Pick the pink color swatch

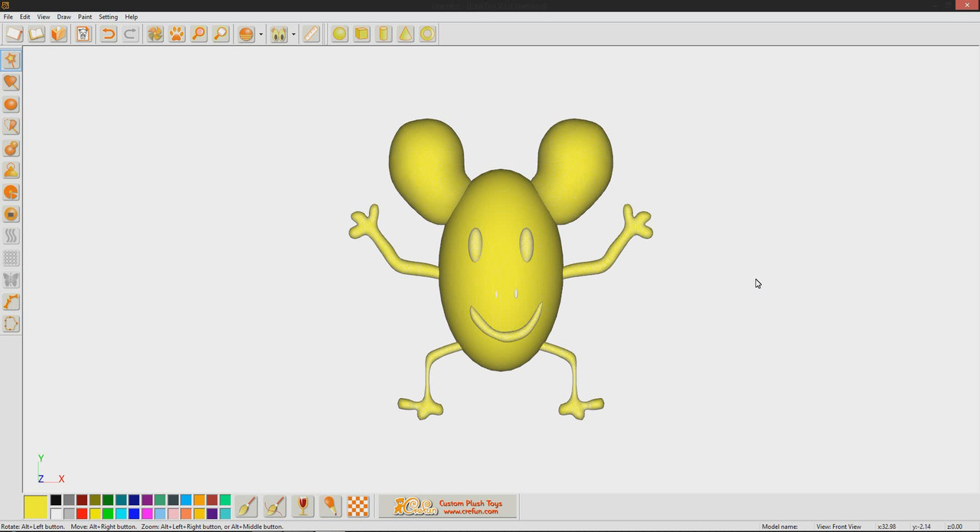point(173,514)
